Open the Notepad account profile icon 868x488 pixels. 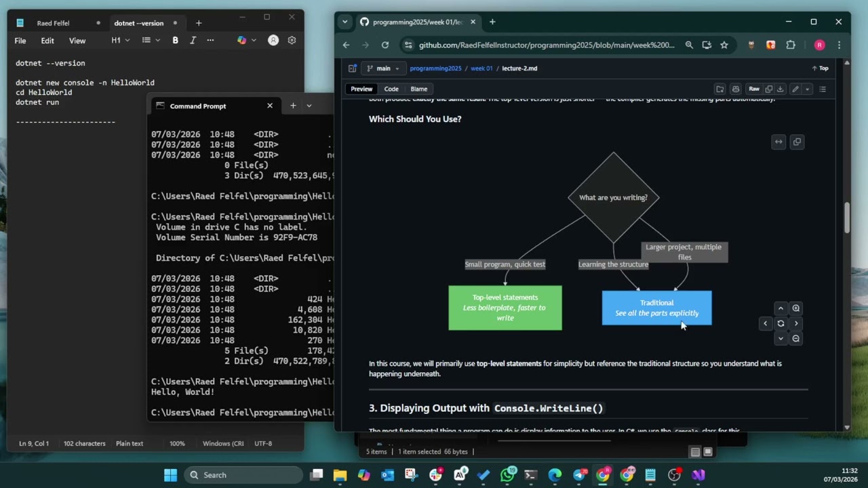coord(273,41)
